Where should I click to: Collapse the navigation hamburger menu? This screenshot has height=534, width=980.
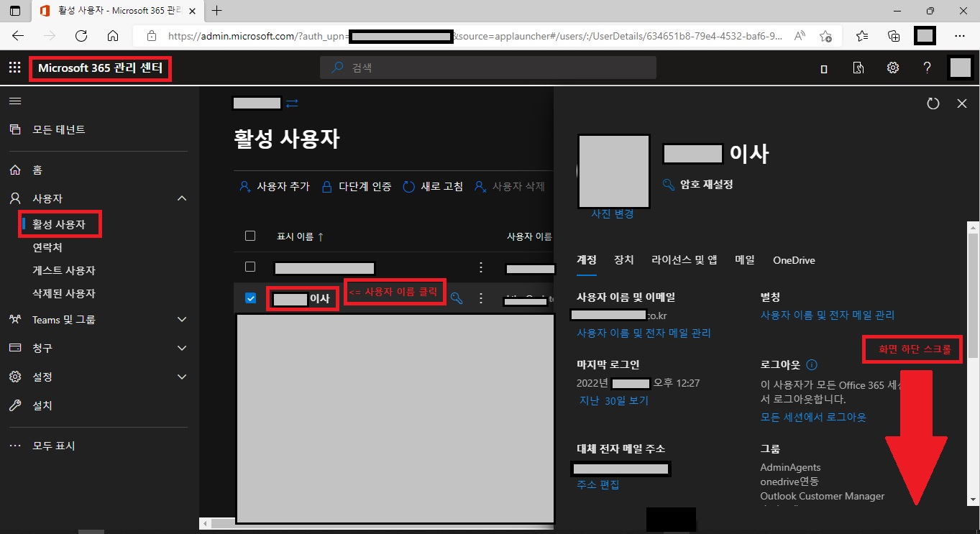pos(14,101)
